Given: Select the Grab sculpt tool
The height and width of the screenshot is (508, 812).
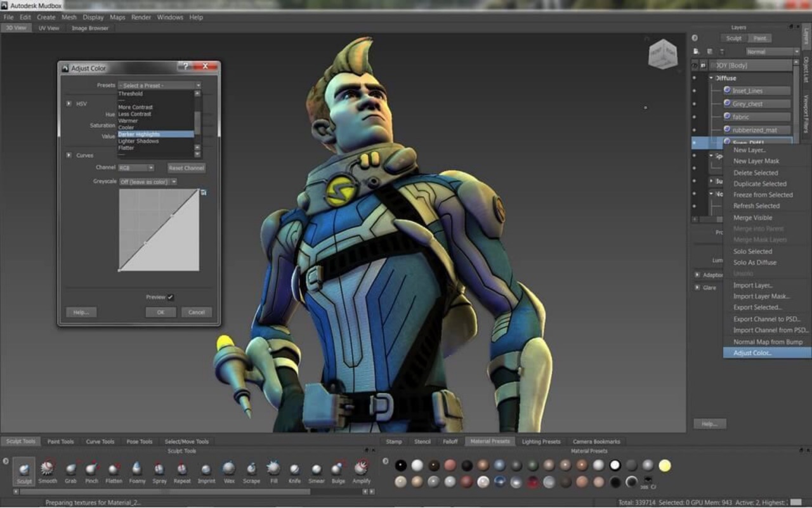Looking at the screenshot, I should click(70, 470).
